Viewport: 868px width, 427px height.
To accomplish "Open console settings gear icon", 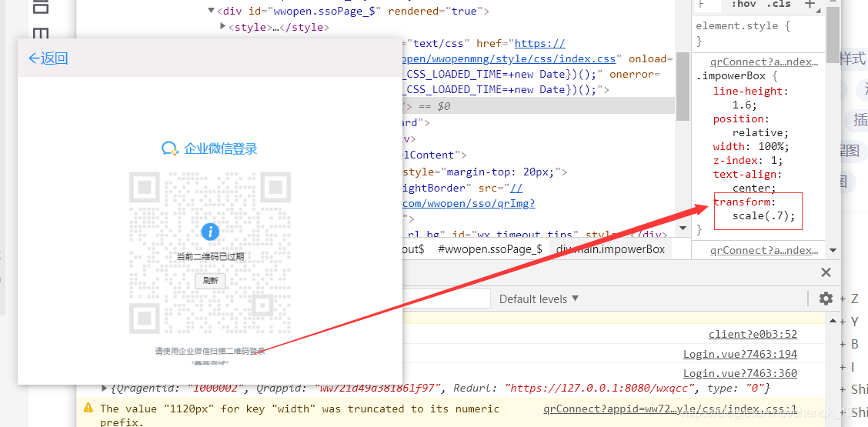I will (x=826, y=299).
